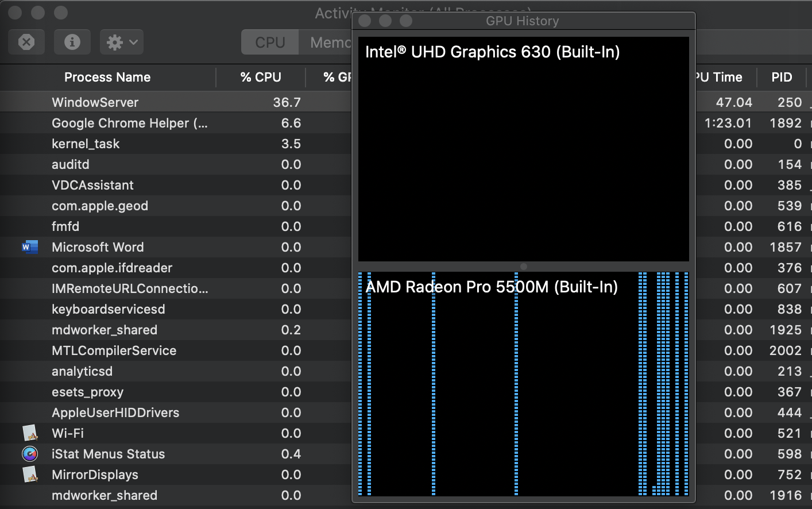Screen dimensions: 812x509
Task: Sort by the % CPU column header
Action: point(261,77)
